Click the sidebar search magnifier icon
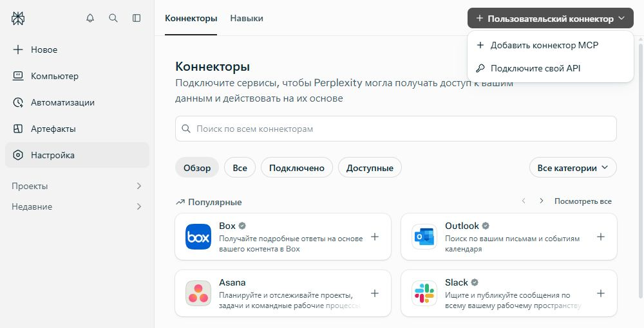Screen dimensions: 644x328 [x=113, y=18]
